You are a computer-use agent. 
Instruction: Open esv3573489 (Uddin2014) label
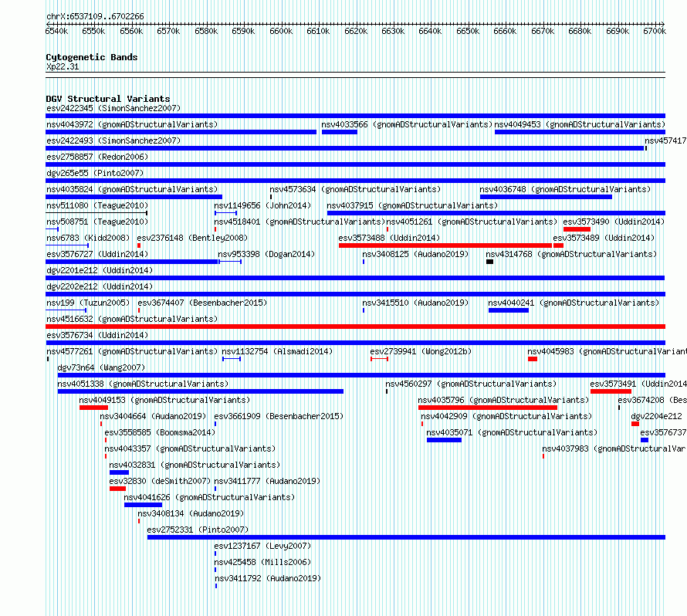(x=604, y=238)
